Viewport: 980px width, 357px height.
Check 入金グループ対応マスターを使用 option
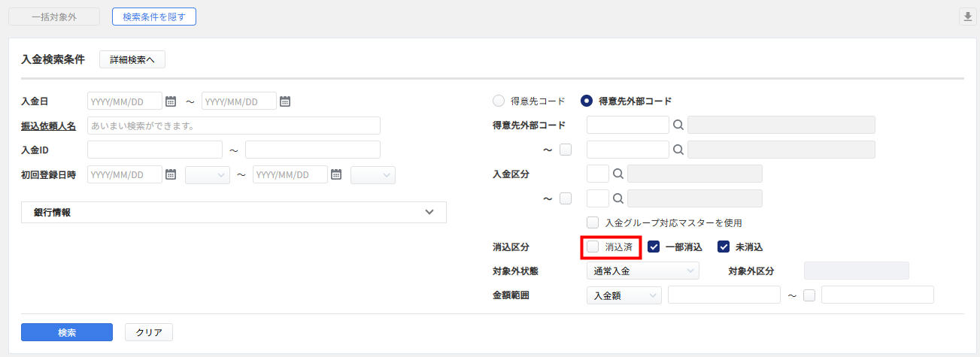pyautogui.click(x=593, y=222)
